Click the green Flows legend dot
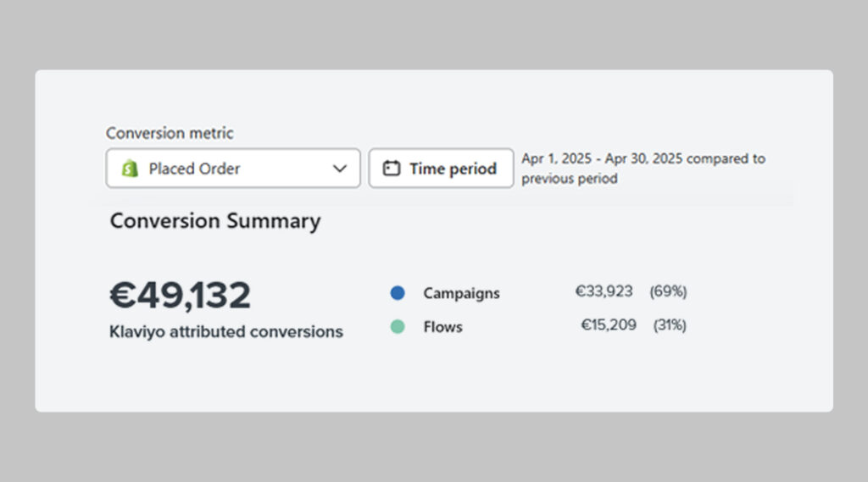The width and height of the screenshot is (868, 482). [398, 326]
